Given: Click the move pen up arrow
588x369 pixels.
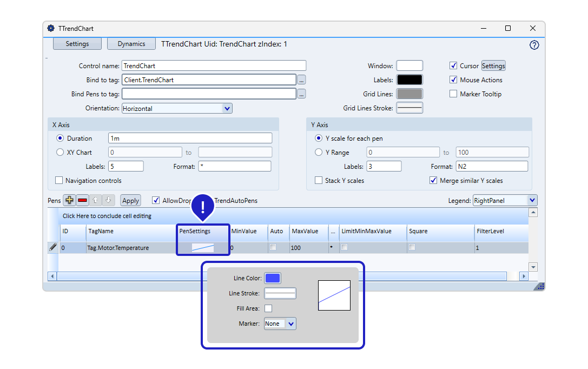Looking at the screenshot, I should [x=96, y=200].
